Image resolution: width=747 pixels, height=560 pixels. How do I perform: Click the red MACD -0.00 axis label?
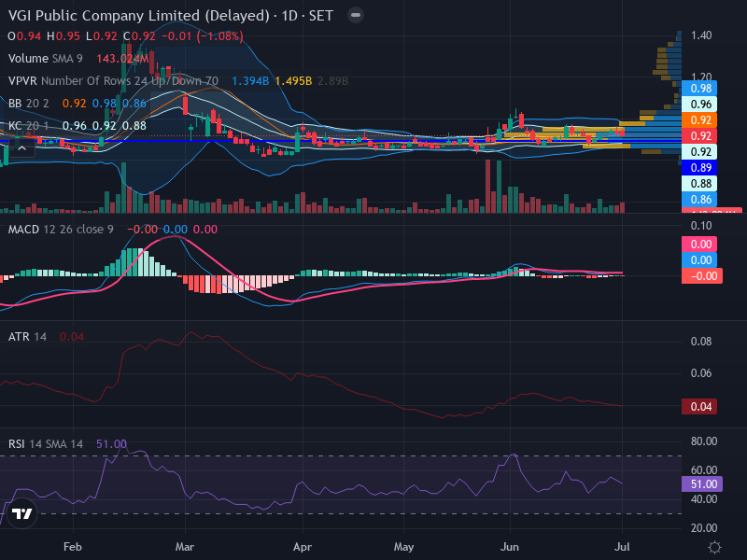coord(702,276)
